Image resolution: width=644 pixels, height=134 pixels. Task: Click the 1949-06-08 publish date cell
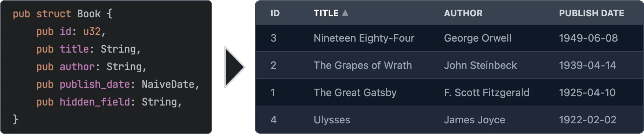pos(588,38)
